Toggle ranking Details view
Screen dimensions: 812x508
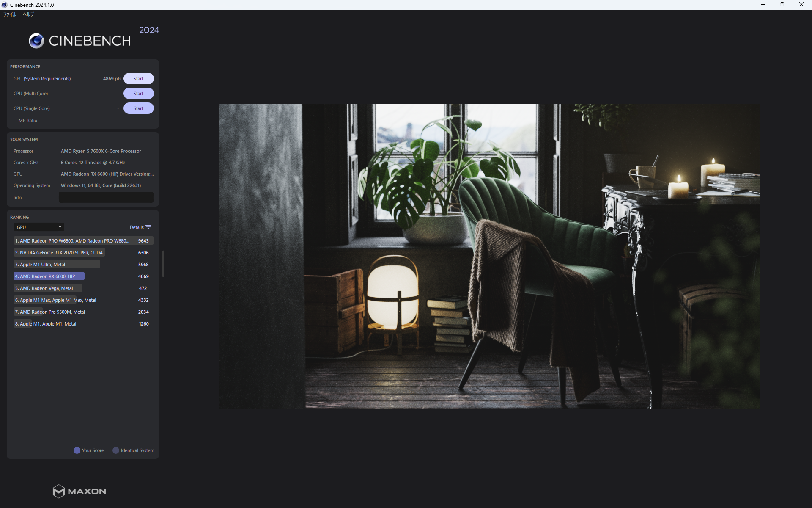click(140, 227)
